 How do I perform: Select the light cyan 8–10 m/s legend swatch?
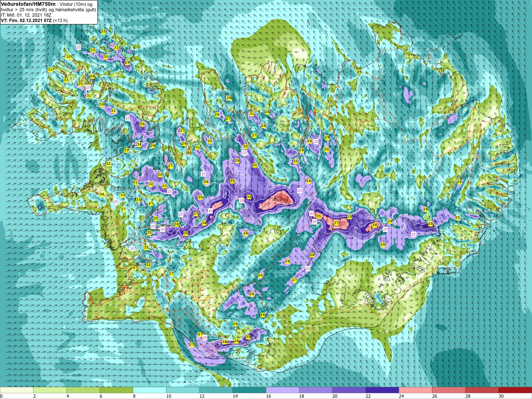(150, 390)
